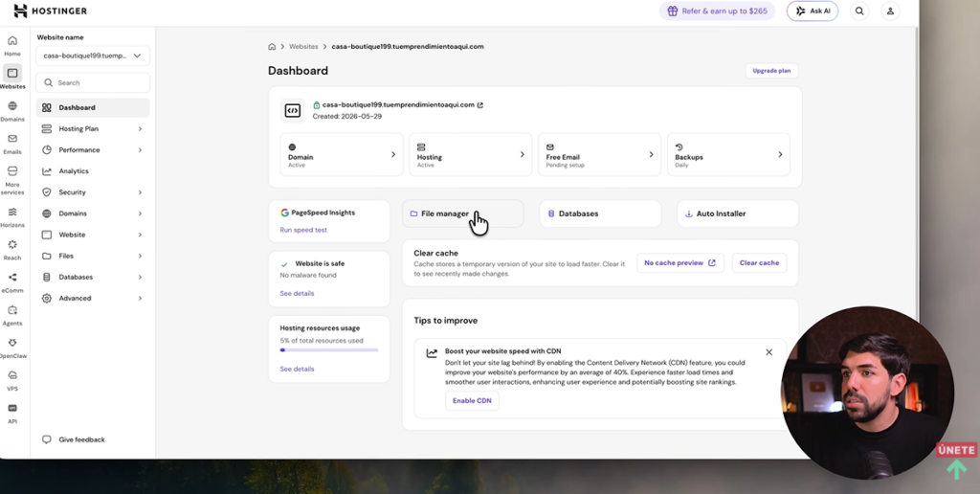The height and width of the screenshot is (494, 980).
Task: Click See details under Hosting resources usage
Action: [x=297, y=369]
